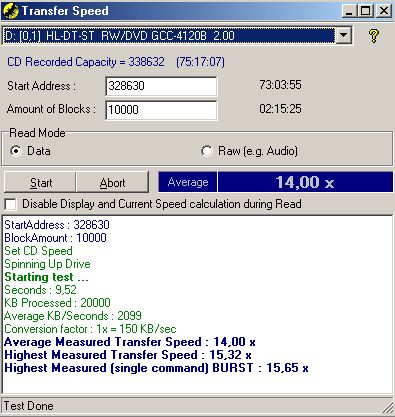Click the Spinning Up Drive log line

point(47,264)
